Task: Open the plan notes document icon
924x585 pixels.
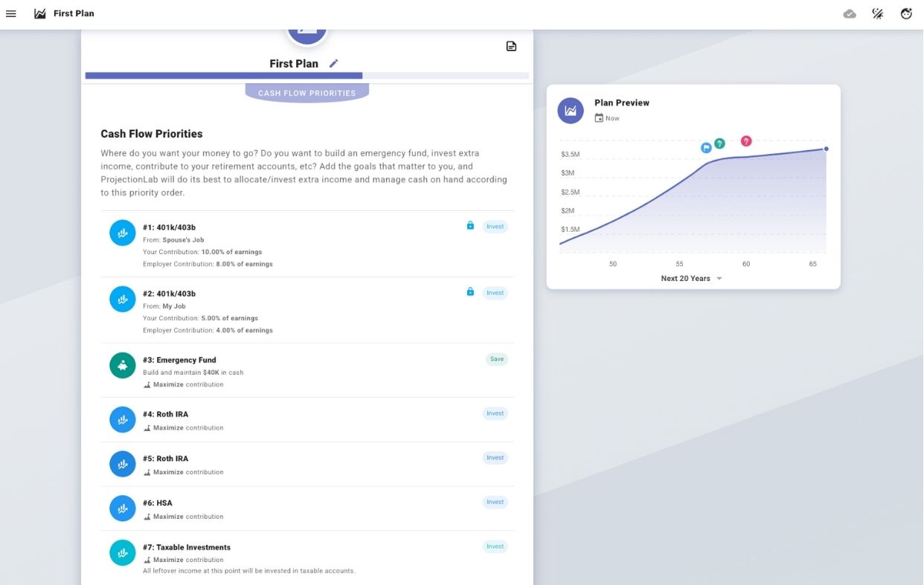Action: (x=511, y=47)
